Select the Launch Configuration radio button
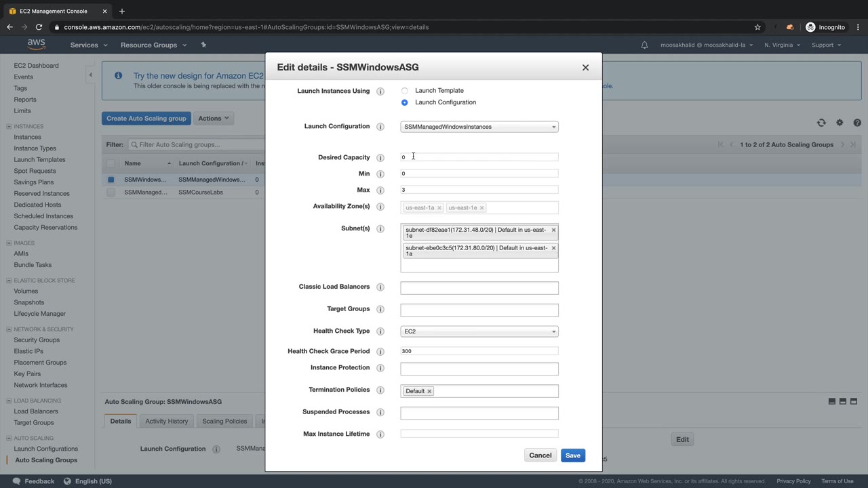This screenshot has height=488, width=868. (x=405, y=102)
